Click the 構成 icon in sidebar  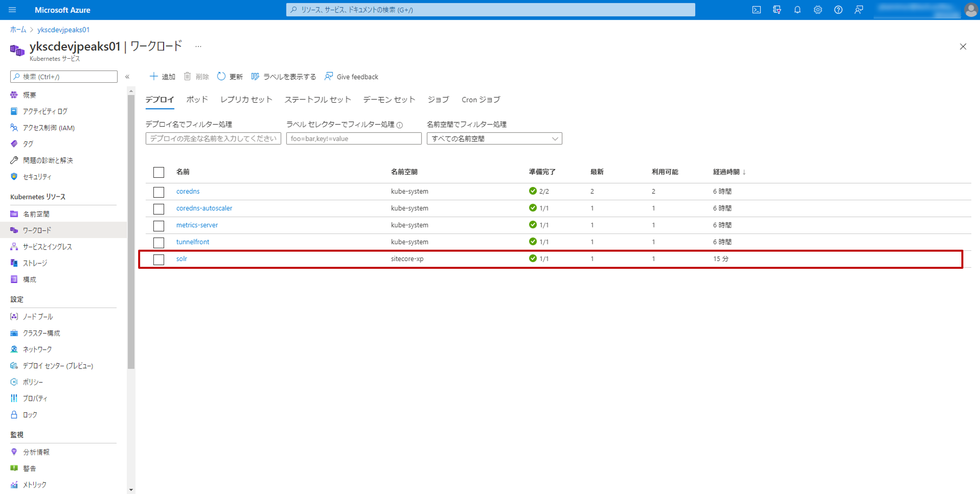click(14, 280)
